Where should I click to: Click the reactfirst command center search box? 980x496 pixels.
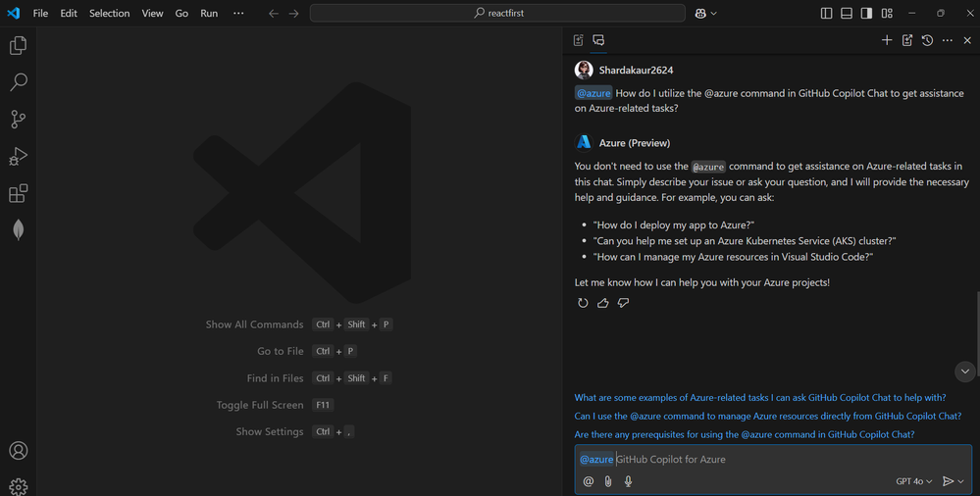pos(497,13)
